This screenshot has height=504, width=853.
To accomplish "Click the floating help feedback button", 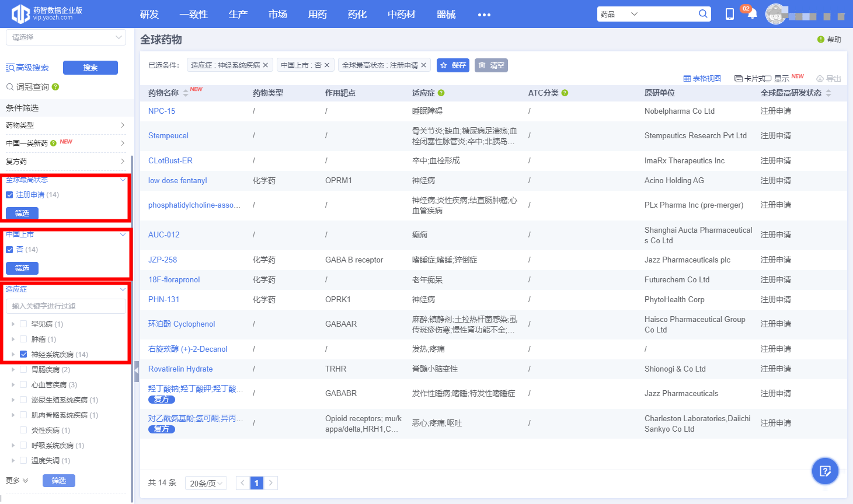I will click(825, 471).
